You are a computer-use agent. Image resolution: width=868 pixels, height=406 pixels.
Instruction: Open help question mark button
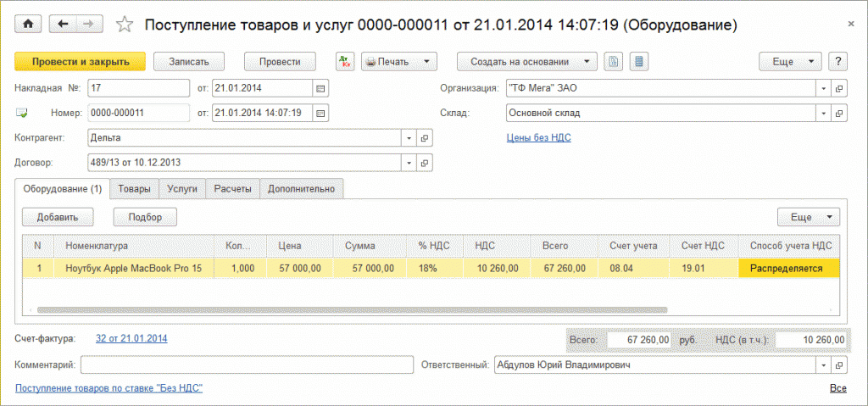pyautogui.click(x=837, y=62)
